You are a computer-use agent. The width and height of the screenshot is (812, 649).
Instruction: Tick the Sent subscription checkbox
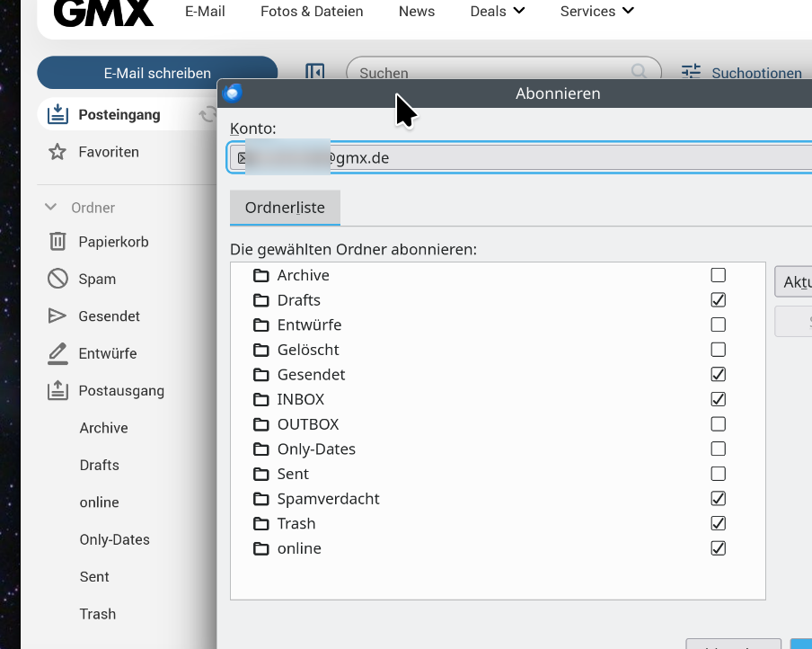click(x=719, y=474)
